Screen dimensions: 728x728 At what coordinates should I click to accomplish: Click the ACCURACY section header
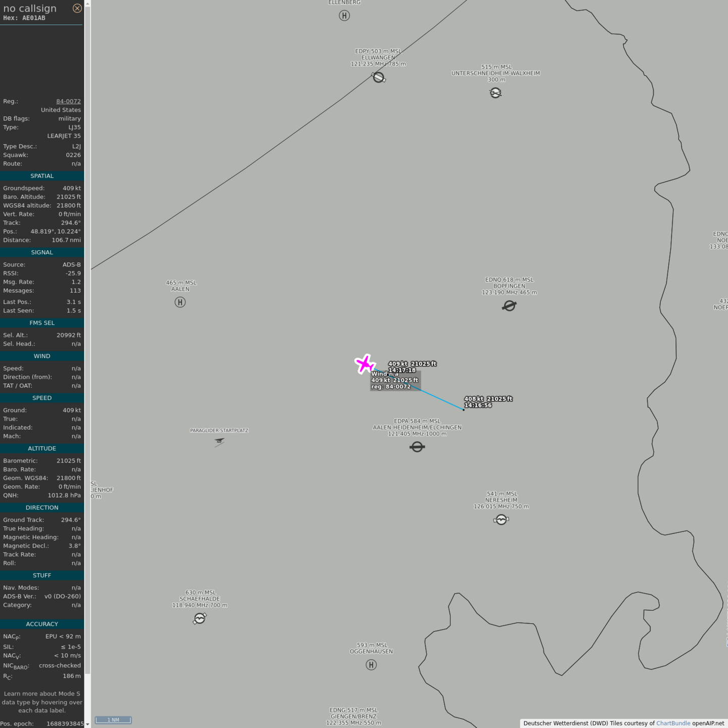pyautogui.click(x=42, y=624)
